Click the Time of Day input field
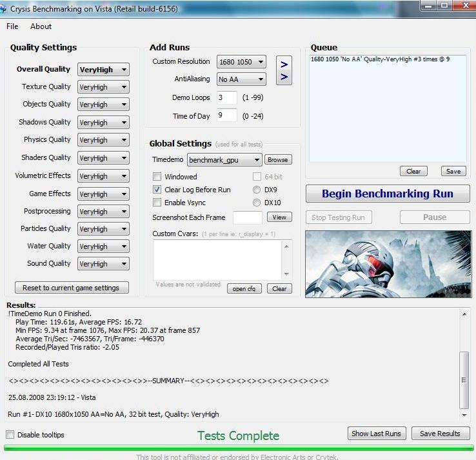 227,115
